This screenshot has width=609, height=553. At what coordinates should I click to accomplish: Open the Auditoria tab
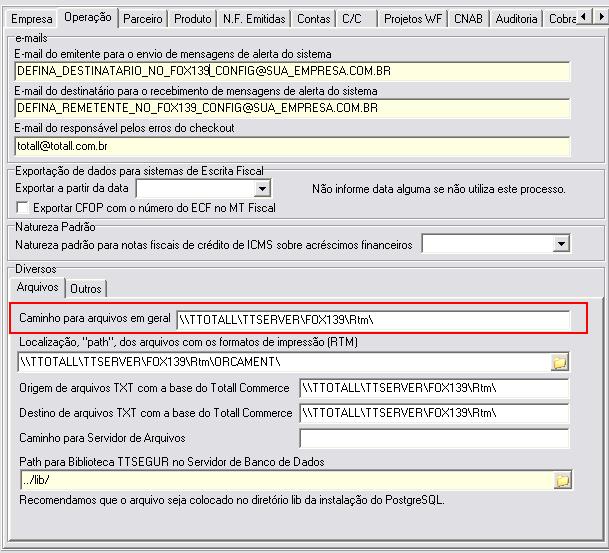click(x=516, y=19)
